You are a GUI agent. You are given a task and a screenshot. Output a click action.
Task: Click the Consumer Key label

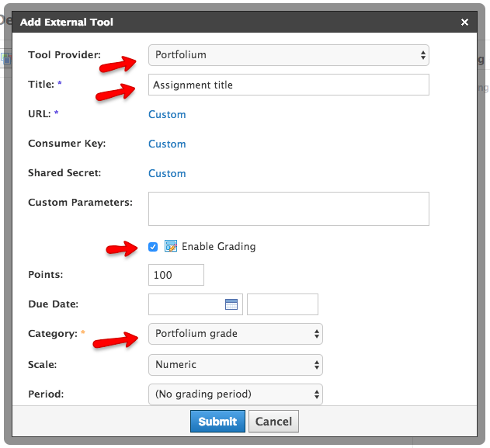(x=67, y=144)
